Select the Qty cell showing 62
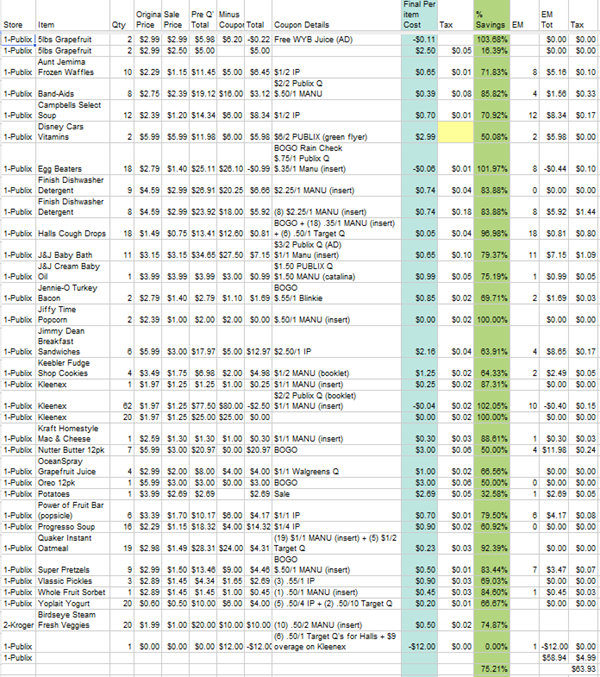This screenshot has height=677, width=600. click(122, 401)
